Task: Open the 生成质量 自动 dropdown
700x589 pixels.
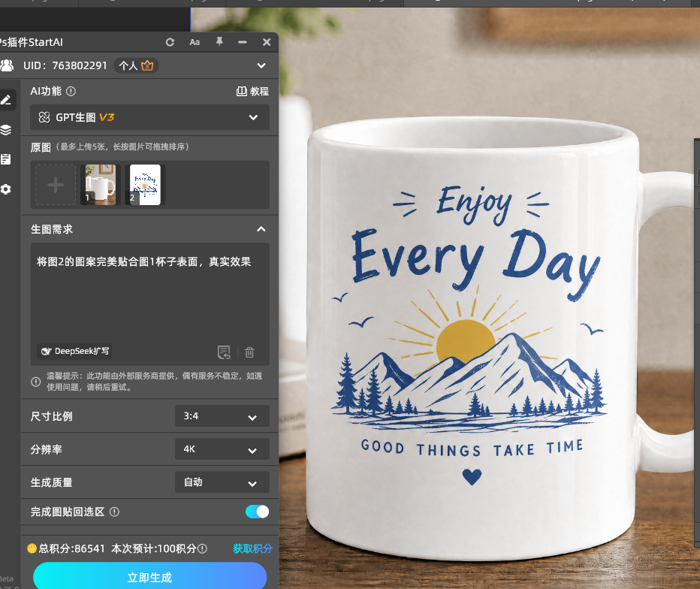Action: [x=222, y=482]
